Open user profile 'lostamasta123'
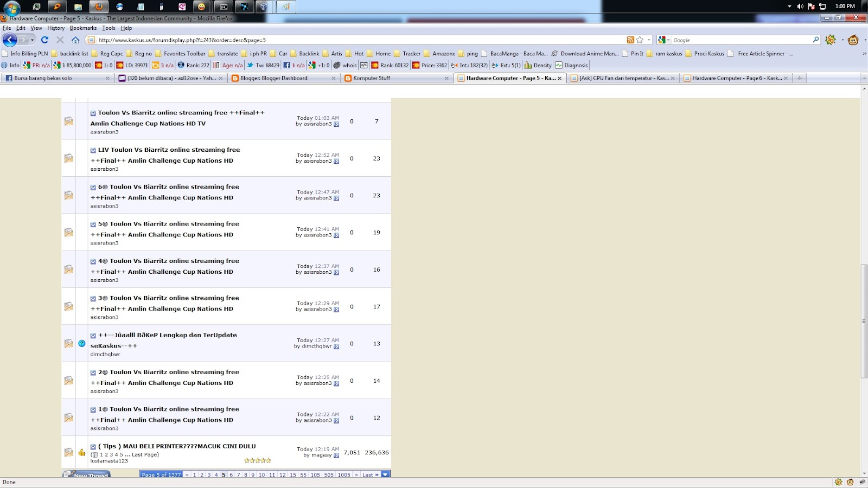The width and height of the screenshot is (868, 488). [109, 461]
